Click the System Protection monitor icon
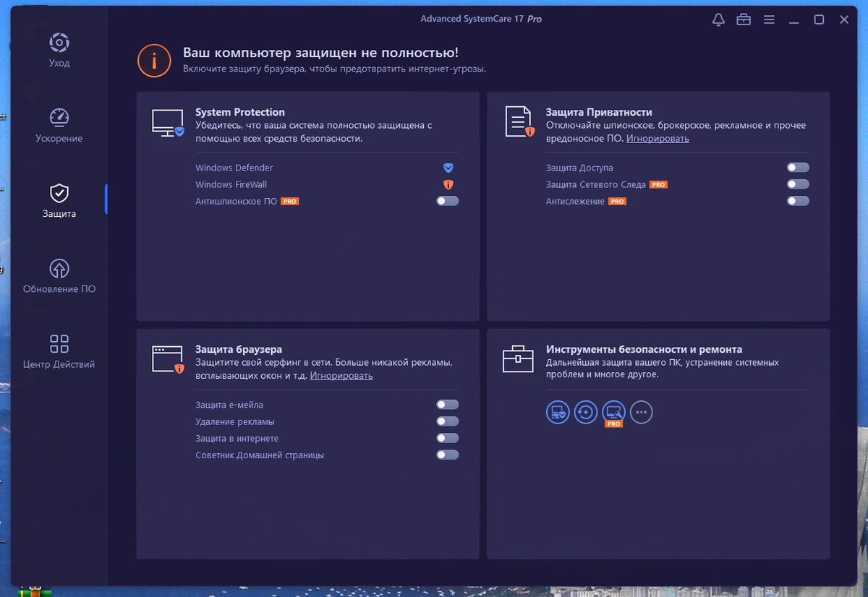This screenshot has height=597, width=868. tap(168, 123)
